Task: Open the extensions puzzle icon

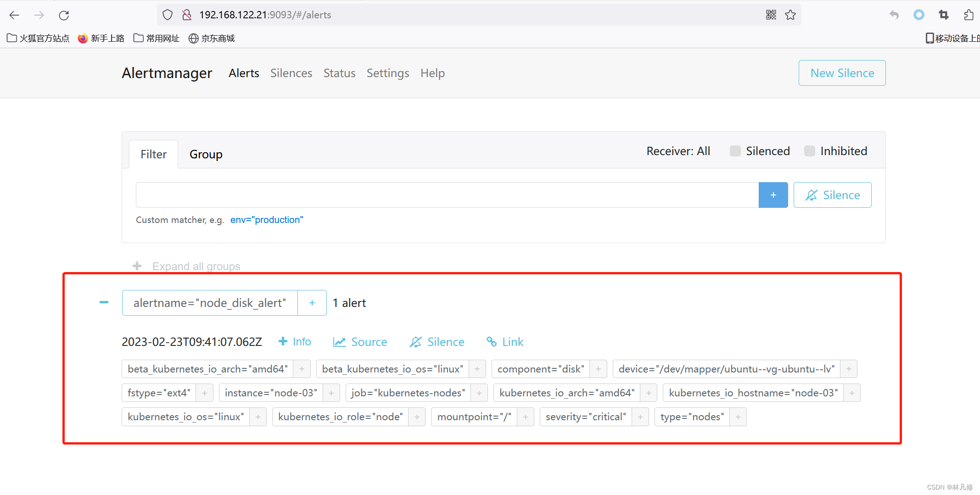Action: (x=969, y=15)
